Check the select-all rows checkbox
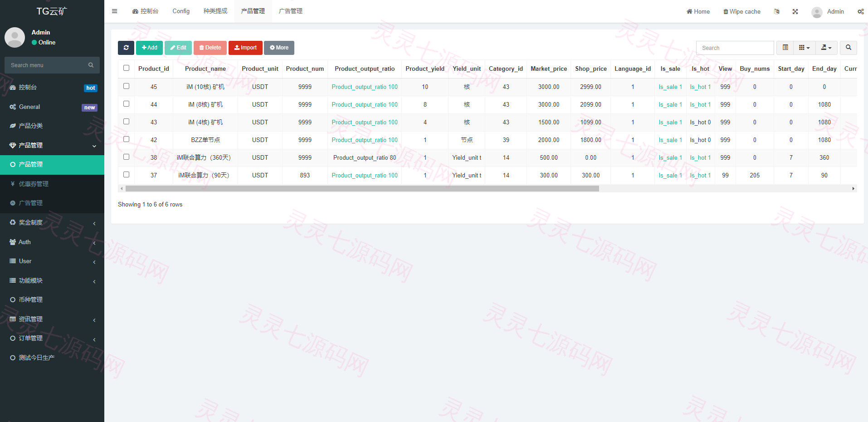 coord(126,68)
